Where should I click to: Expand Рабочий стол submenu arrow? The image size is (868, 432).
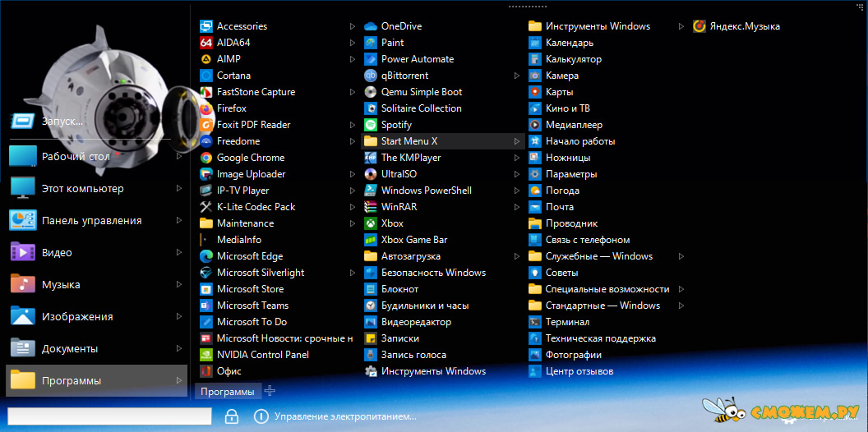179,157
